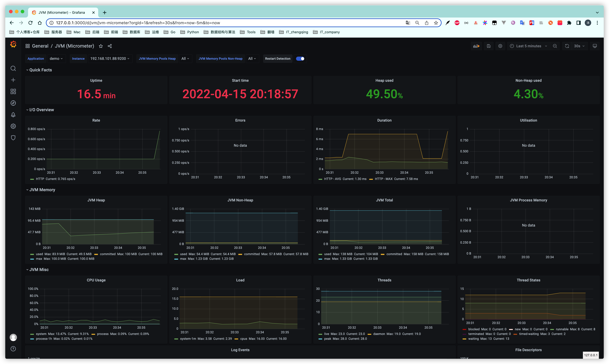Open the 30s refresh interval dropdown
Viewport: 609px width, 364px height.
click(579, 46)
